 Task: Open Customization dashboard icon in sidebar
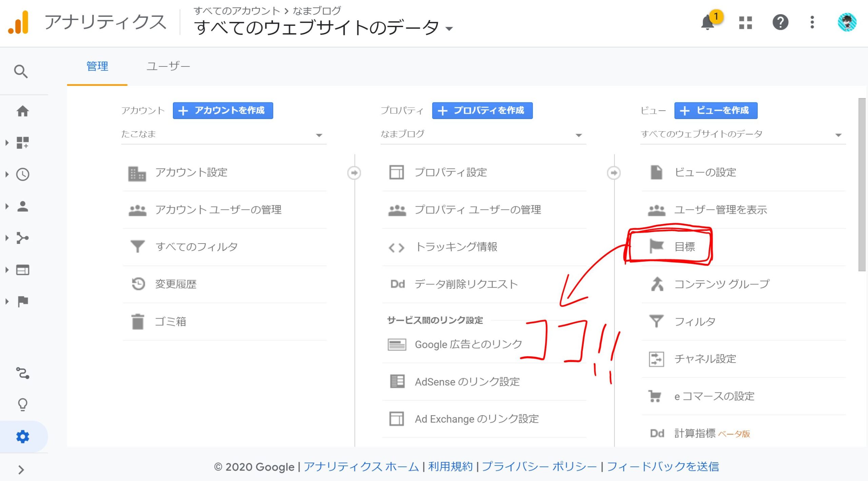pyautogui.click(x=22, y=142)
